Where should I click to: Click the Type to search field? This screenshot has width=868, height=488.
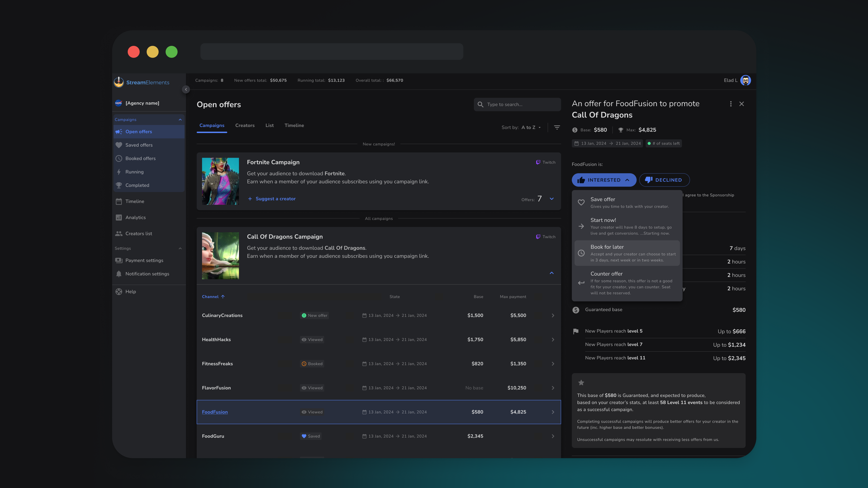[517, 104]
